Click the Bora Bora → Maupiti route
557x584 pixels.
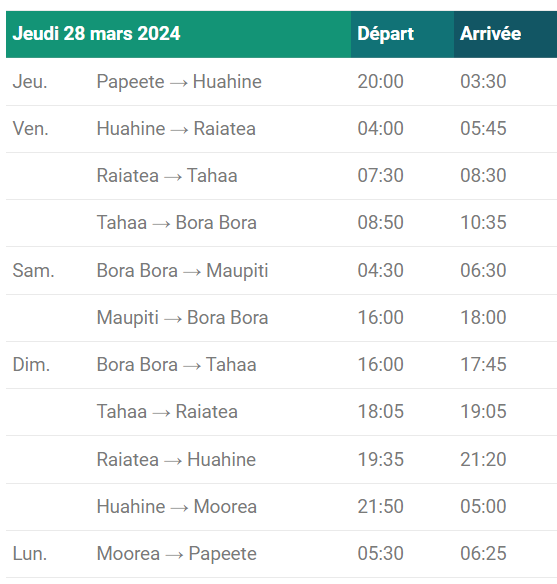coord(182,271)
